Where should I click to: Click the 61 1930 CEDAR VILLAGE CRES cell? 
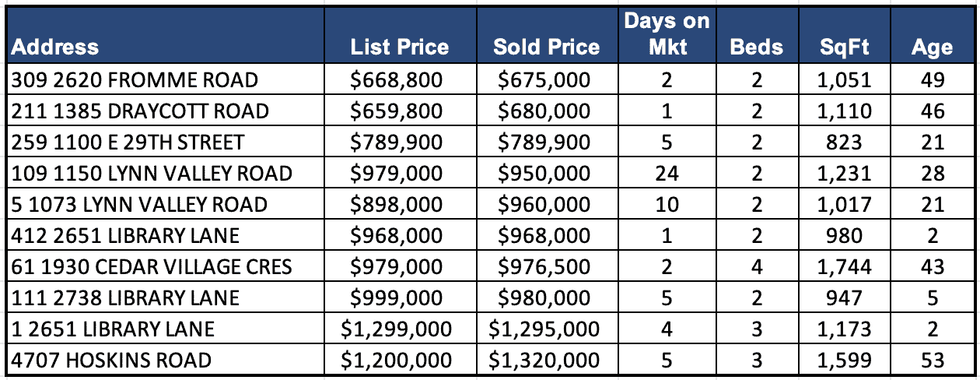[152, 267]
